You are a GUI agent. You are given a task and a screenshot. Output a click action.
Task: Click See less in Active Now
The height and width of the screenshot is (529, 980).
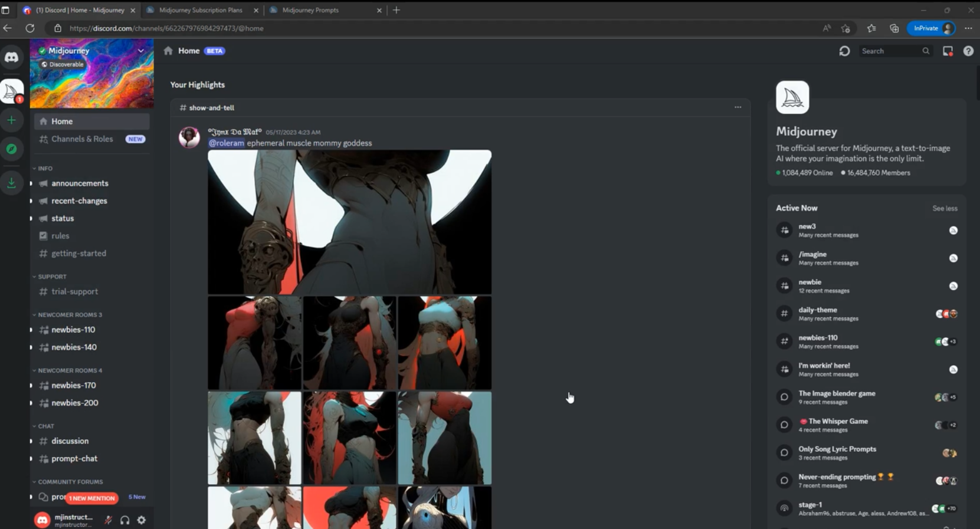[x=944, y=208]
